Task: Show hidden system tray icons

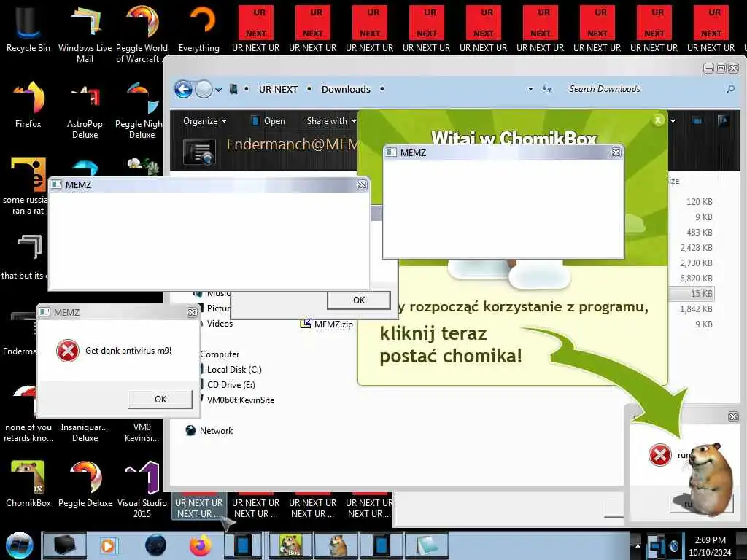Action: point(638,545)
